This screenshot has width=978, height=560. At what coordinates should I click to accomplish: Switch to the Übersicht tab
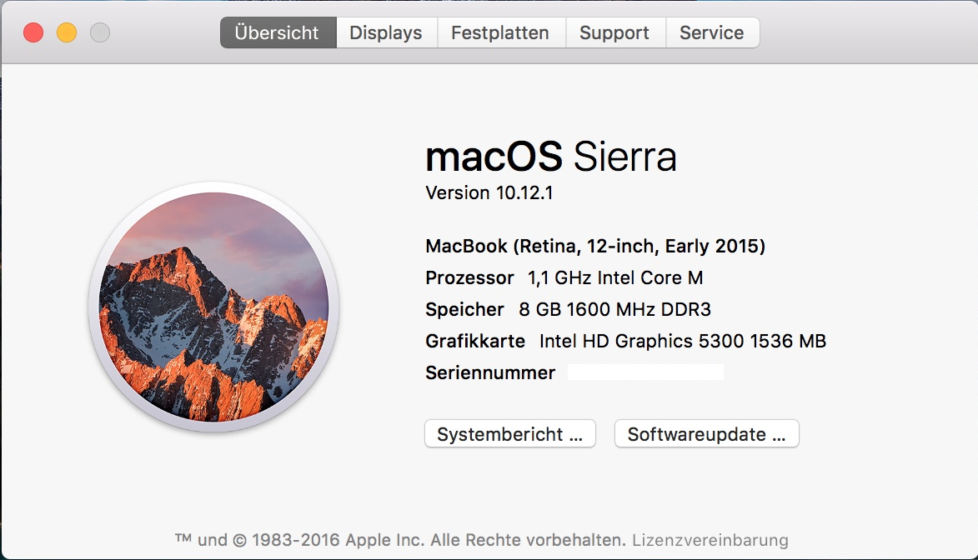278,32
